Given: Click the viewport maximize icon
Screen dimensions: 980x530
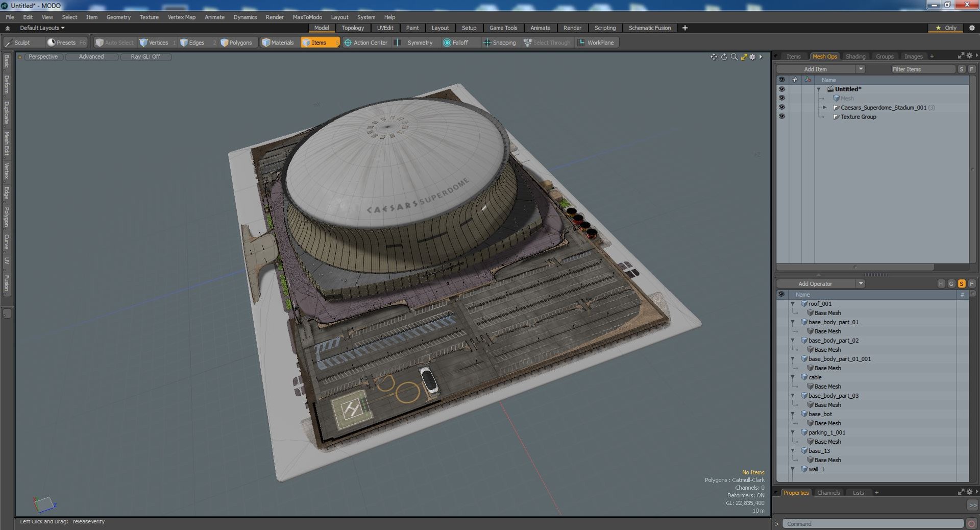Looking at the screenshot, I should pyautogui.click(x=744, y=57).
